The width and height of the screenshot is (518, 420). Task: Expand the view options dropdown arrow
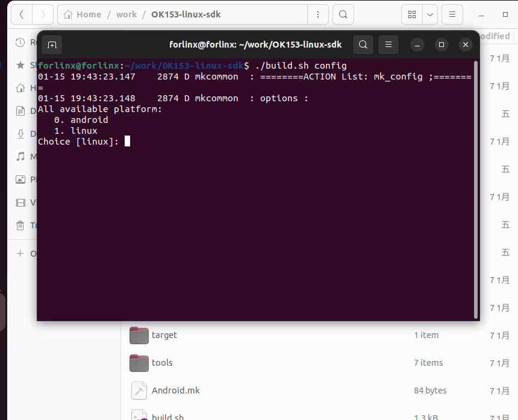(x=430, y=14)
